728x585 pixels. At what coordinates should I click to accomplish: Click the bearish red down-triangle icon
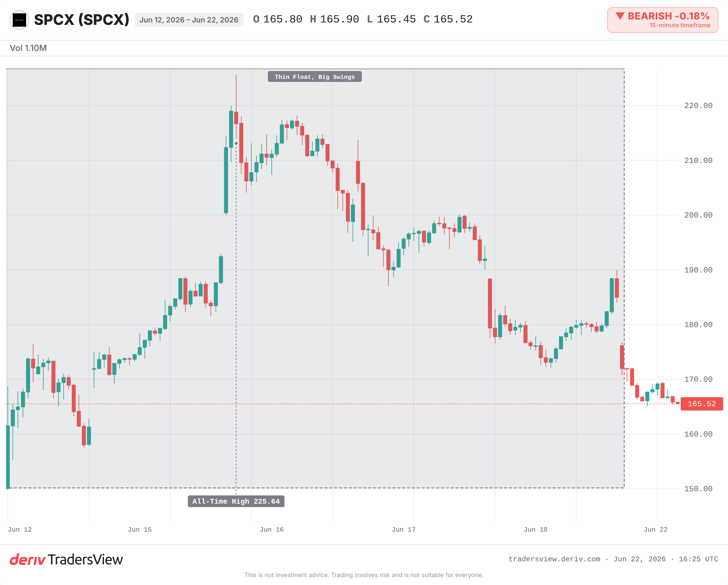(x=620, y=16)
